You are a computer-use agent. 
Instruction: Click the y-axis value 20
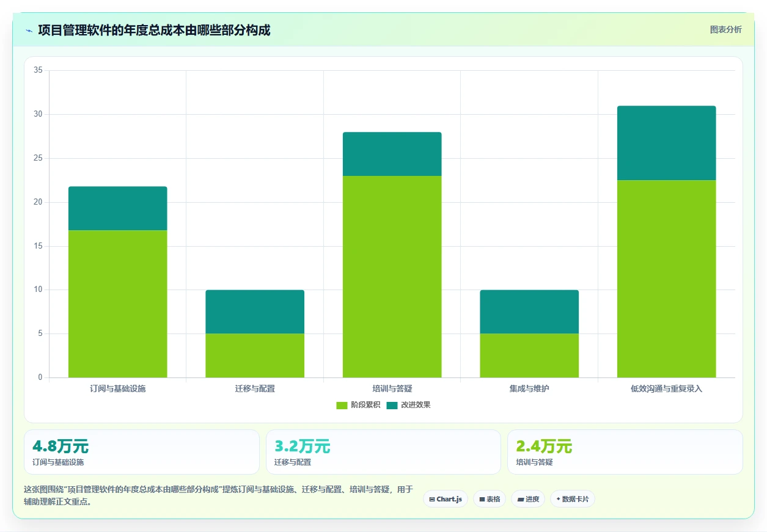tap(38, 202)
